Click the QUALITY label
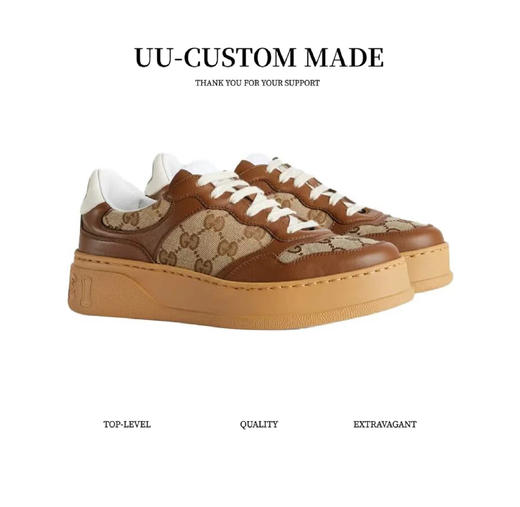Viewport: 520px width, 507px height. point(259,424)
